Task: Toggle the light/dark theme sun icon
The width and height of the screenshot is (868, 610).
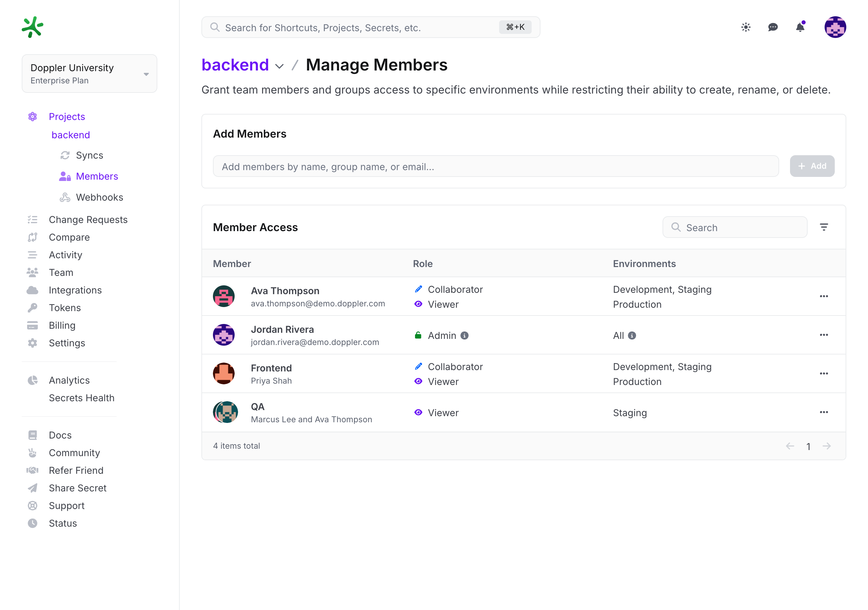Action: click(x=746, y=27)
